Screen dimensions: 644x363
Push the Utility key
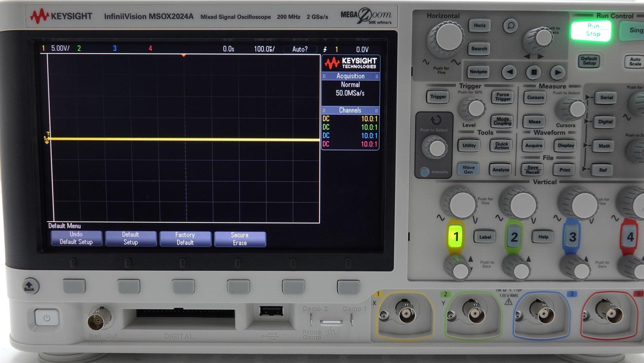[469, 145]
